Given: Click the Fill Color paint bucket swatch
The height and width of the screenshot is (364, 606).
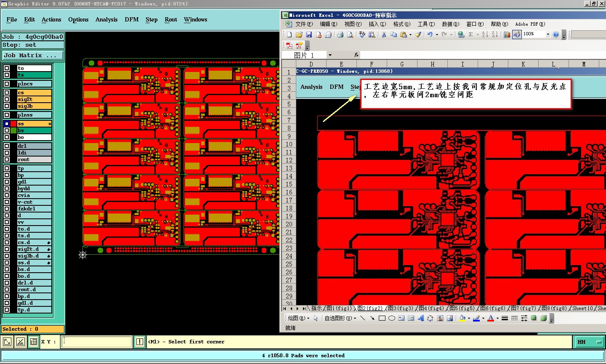Looking at the screenshot, I should (x=462, y=318).
